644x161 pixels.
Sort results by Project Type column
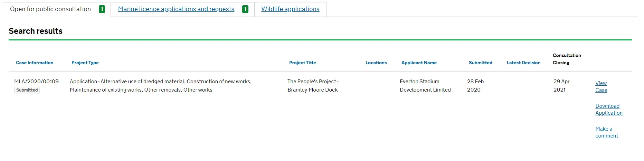coord(85,63)
